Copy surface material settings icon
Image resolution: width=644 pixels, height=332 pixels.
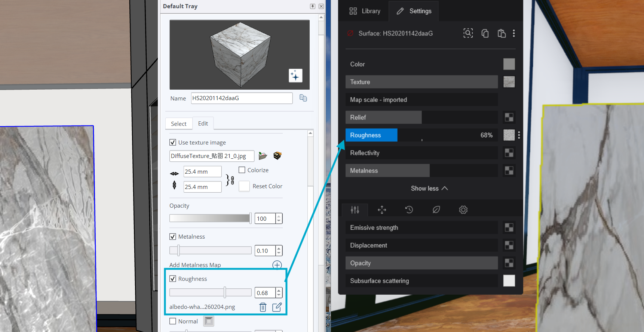click(485, 33)
